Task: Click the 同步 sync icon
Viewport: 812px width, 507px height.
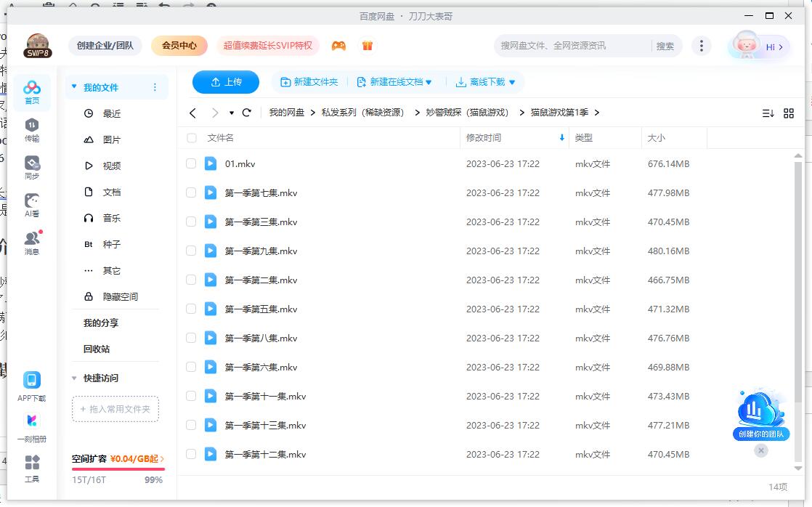Action: click(31, 169)
